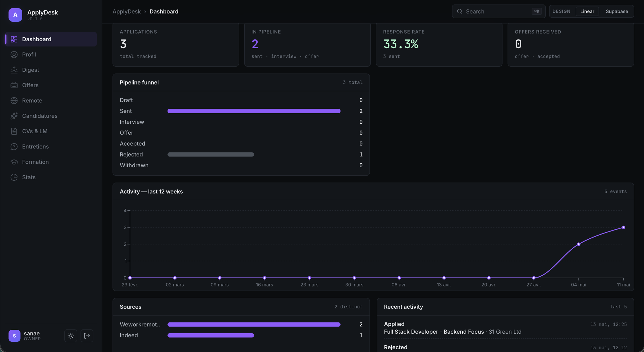
Task: Open the Dashboard menu item
Action: tap(51, 39)
